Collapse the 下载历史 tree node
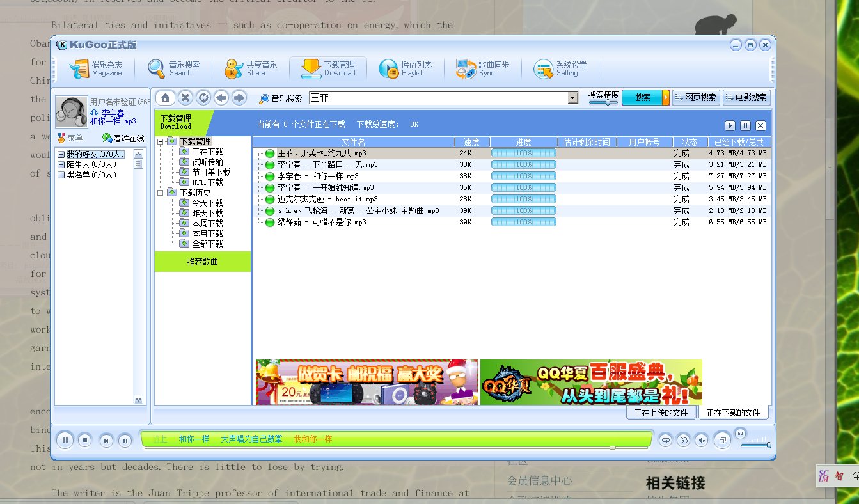This screenshot has width=859, height=504. 161,193
